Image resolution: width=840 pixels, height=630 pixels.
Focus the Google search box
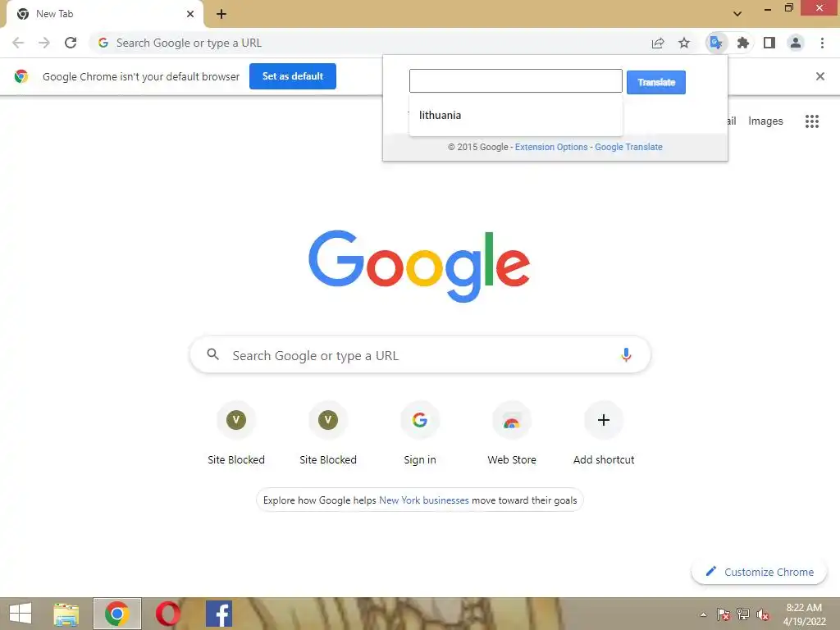(421, 354)
